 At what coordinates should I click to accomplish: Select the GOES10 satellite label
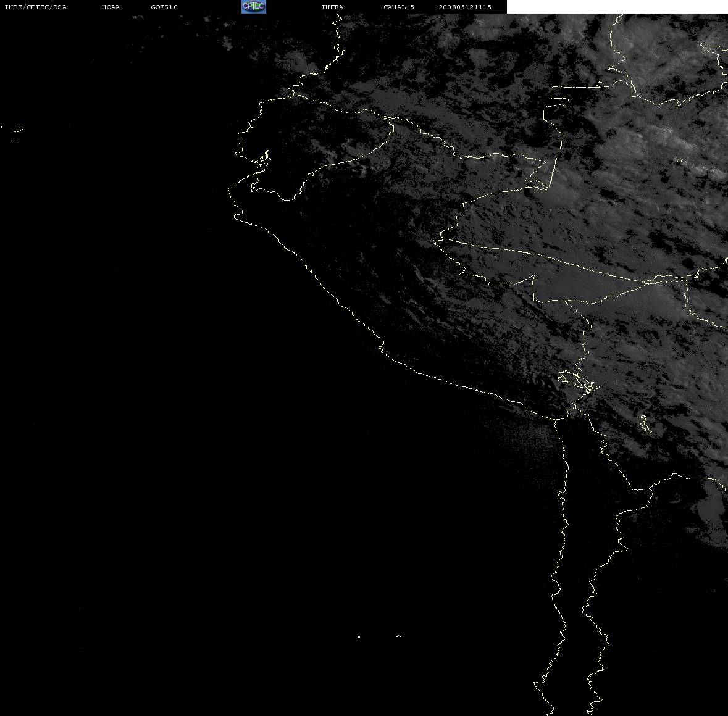164,7
